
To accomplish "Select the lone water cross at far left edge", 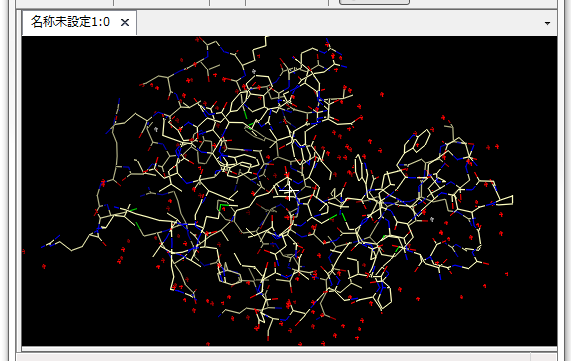I will 24,251.
